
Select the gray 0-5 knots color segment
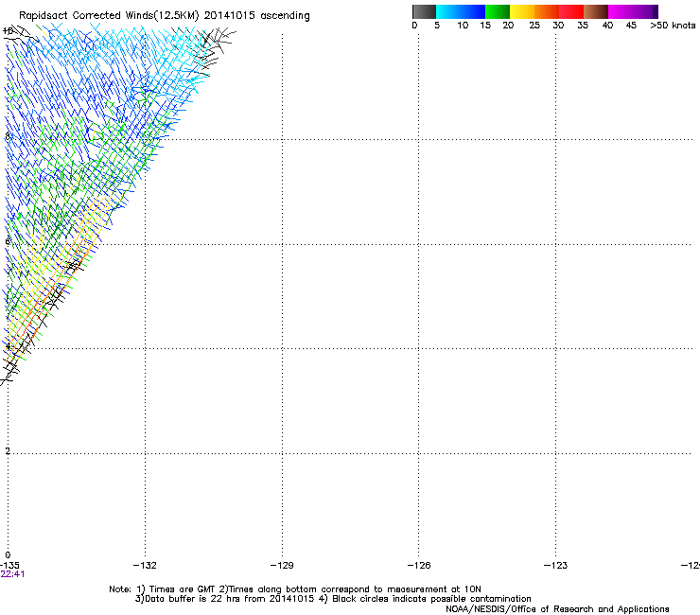(424, 11)
